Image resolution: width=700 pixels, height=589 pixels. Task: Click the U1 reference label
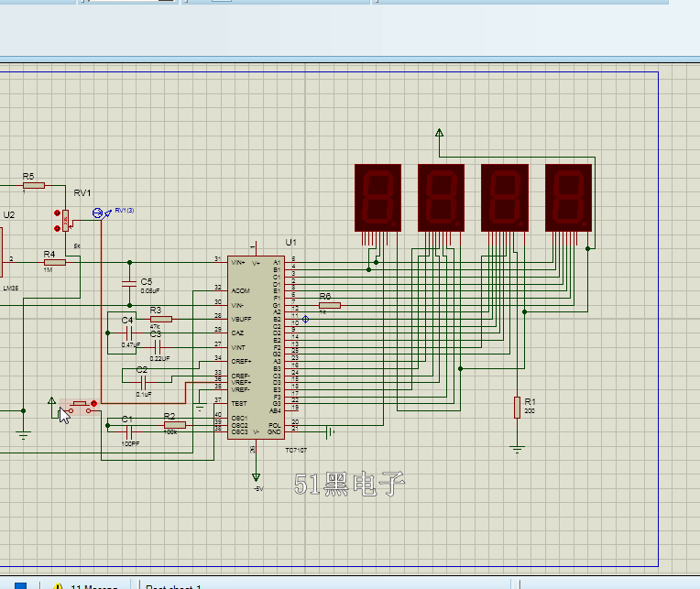click(x=291, y=243)
